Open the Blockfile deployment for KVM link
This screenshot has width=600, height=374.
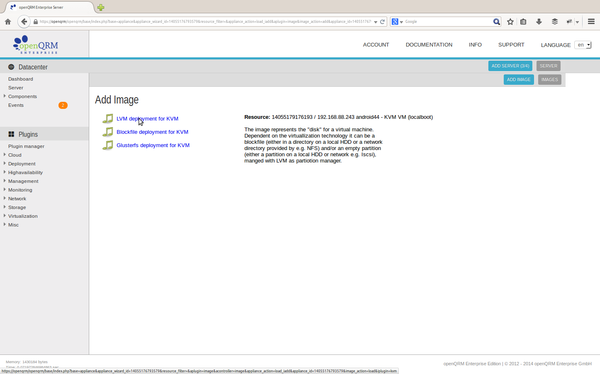coord(152,132)
